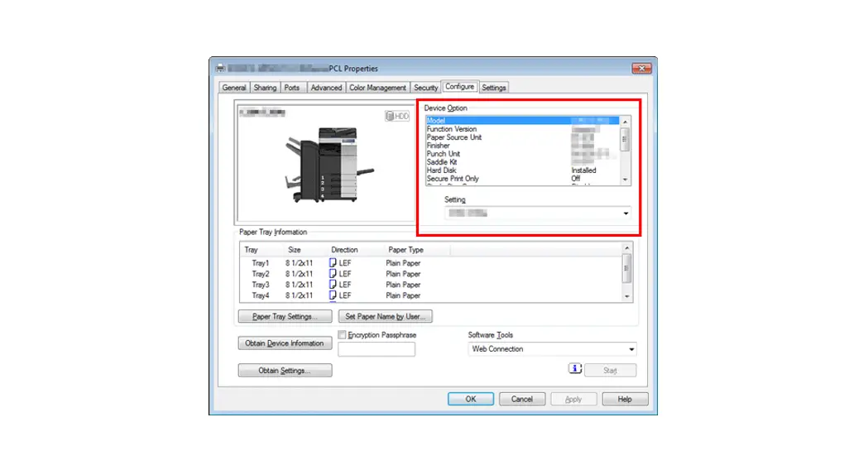Click the Paper Tray Settings button
868x470 pixels.
(x=285, y=316)
